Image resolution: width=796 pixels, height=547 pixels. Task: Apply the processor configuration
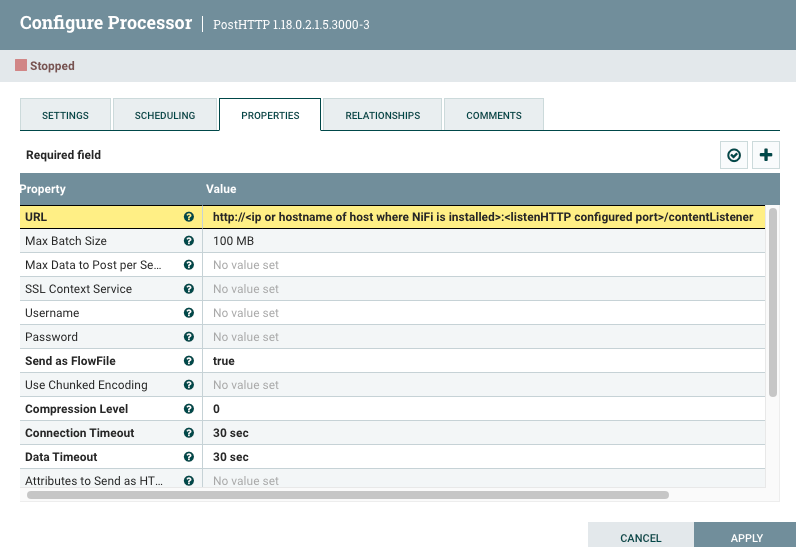745,536
